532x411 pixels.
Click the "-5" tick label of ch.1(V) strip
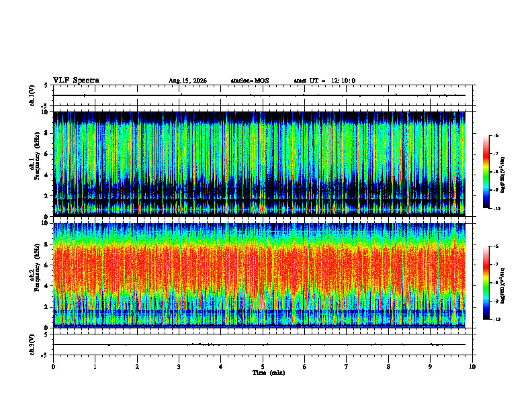tap(46, 106)
